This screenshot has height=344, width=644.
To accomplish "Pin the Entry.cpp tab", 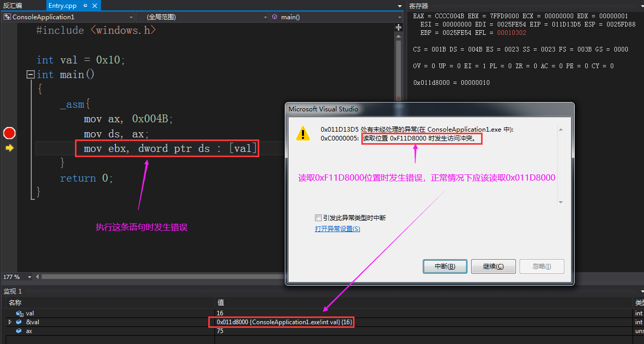I will pyautogui.click(x=85, y=5).
